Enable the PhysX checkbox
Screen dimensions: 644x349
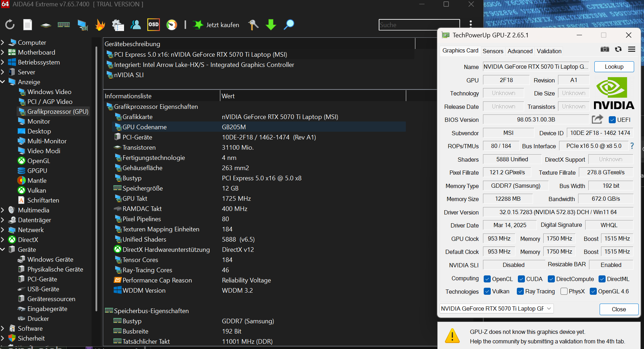564,291
